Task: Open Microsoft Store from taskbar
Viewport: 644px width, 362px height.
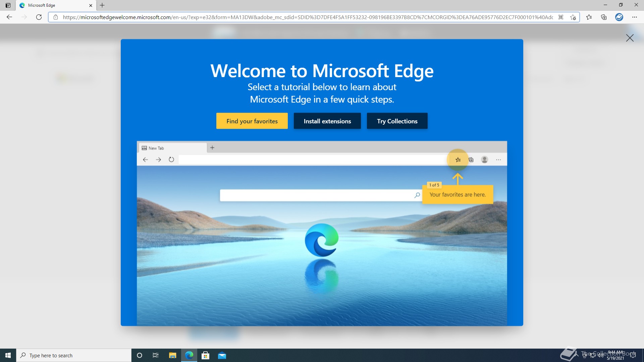Action: (x=206, y=355)
